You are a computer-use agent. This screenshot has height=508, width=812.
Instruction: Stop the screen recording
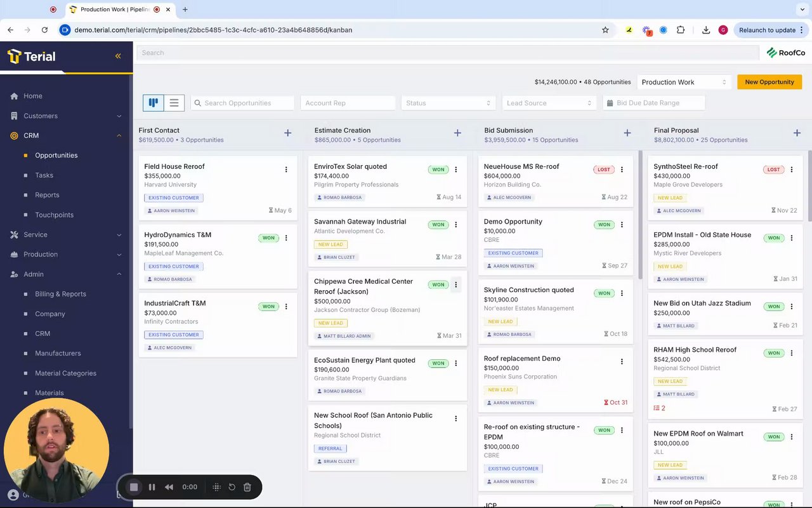[x=134, y=487]
